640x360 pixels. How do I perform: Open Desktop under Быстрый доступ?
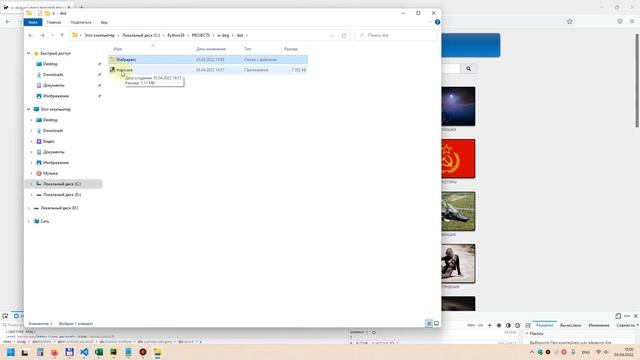[x=50, y=64]
